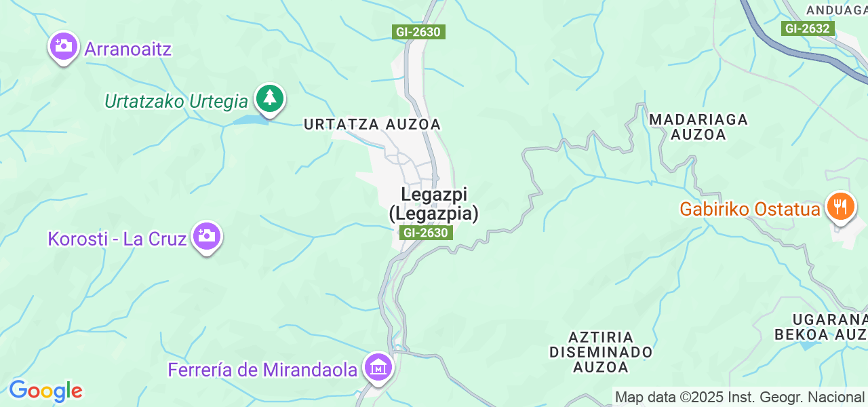Select the Legazpi (Legazpia) town label
Image resolution: width=868 pixels, height=407 pixels.
coord(434,203)
